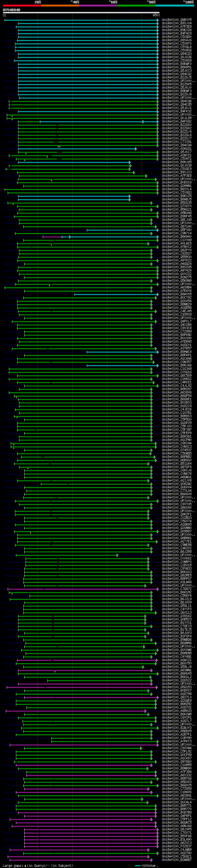Screen dimensions: 197x868
Task: Select the UniRef100_B4FG82 label
Action: pos(177,121)
